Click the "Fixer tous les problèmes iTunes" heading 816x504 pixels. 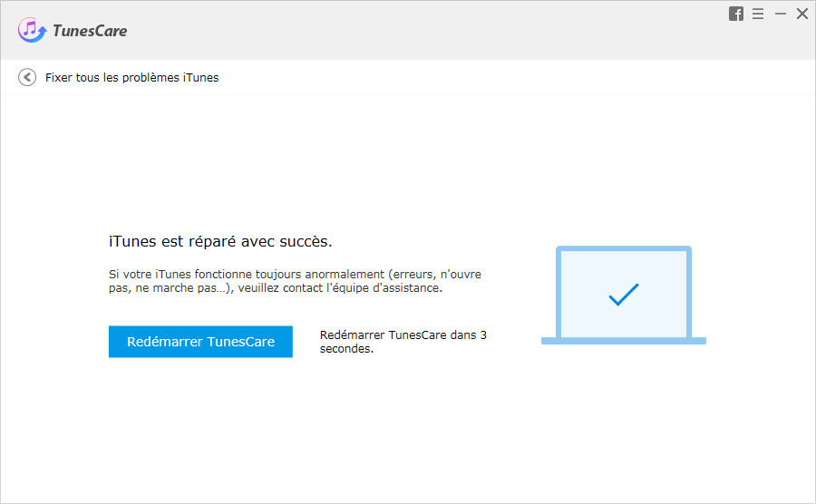point(131,77)
